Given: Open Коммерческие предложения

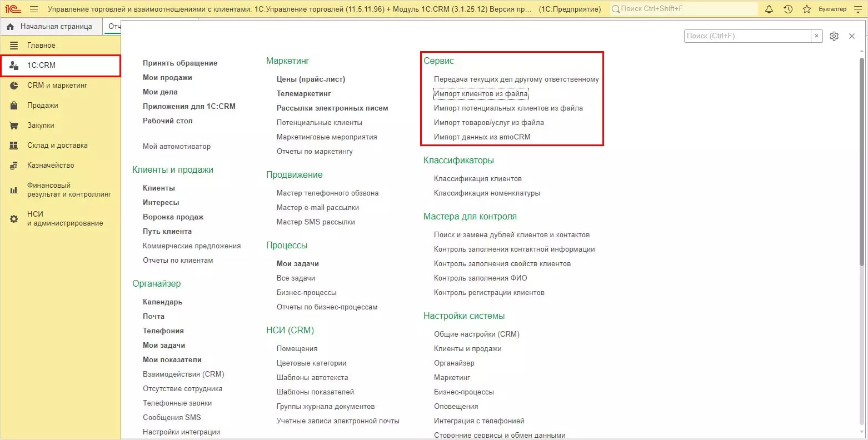Looking at the screenshot, I should (192, 246).
